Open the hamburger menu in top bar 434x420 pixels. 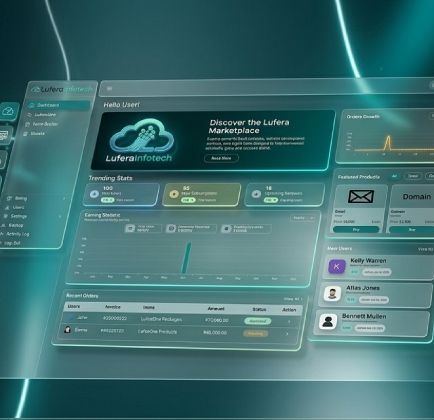click(109, 88)
